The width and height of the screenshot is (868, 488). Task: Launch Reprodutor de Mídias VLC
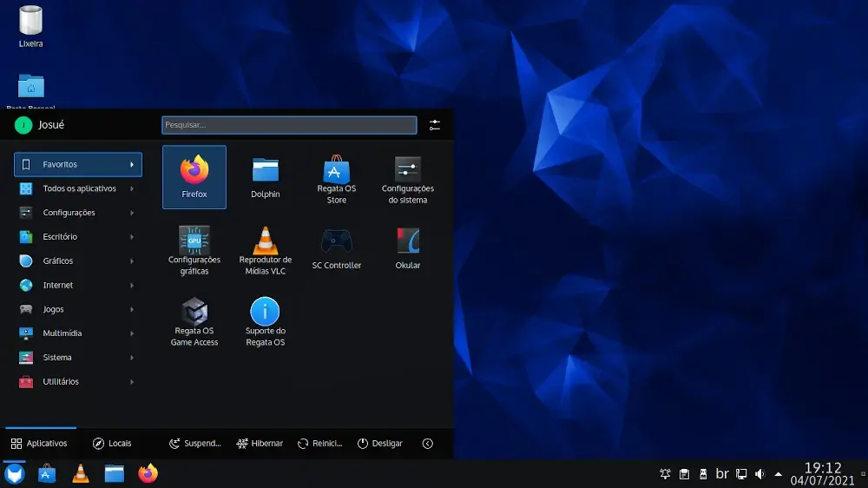(266, 247)
